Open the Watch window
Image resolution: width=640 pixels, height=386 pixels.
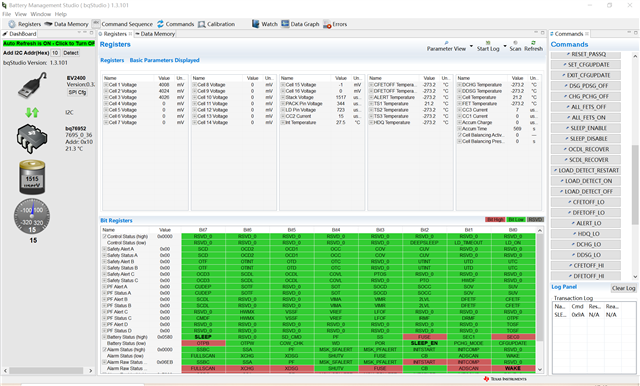point(264,24)
